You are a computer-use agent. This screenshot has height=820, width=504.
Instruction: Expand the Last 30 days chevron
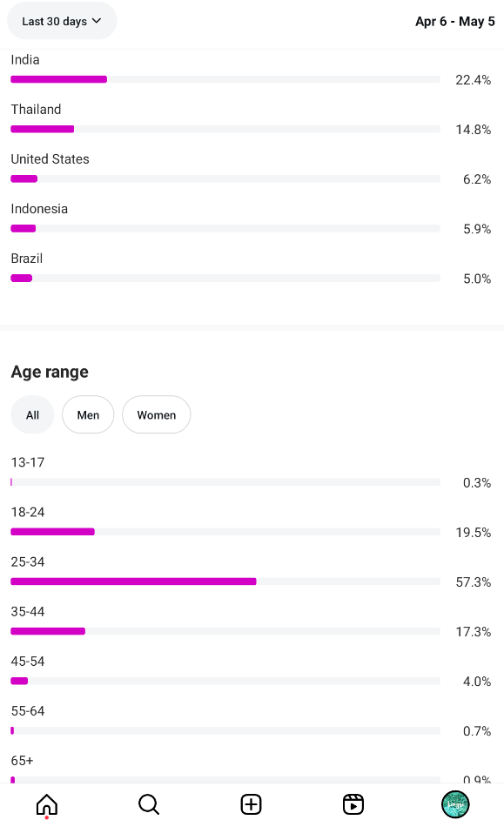click(x=97, y=21)
